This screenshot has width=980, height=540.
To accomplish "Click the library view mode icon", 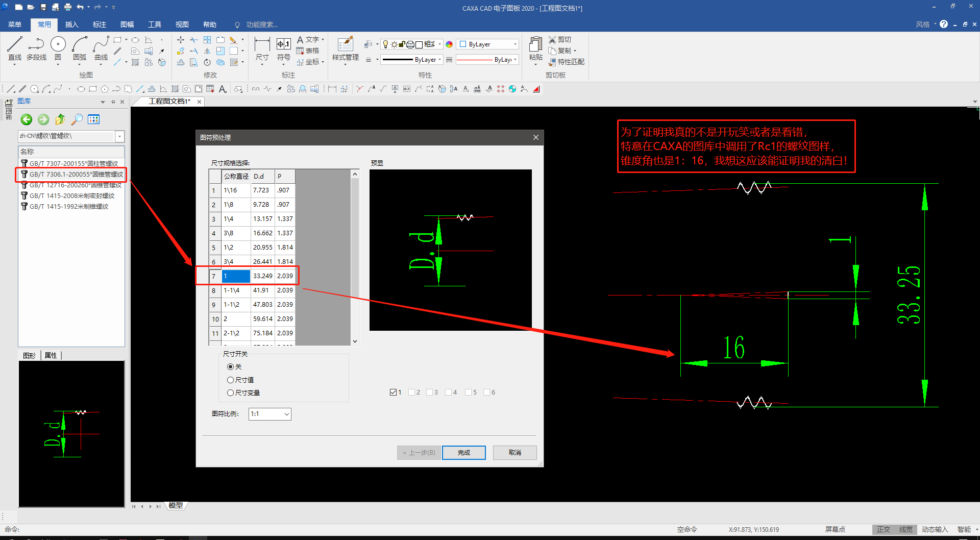I will [x=93, y=119].
